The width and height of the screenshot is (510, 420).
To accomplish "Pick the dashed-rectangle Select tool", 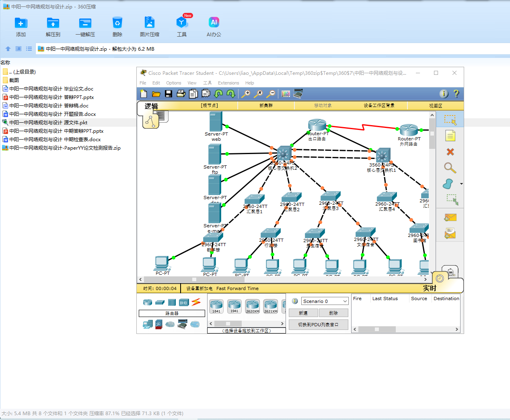I will pos(450,119).
